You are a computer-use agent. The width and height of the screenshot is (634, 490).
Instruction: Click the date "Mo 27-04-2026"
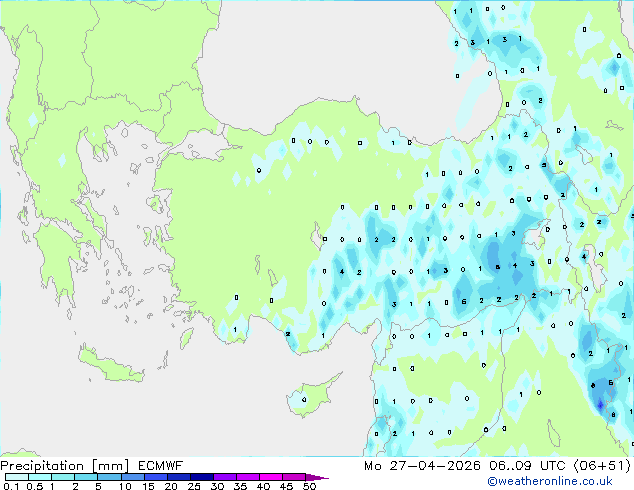[x=422, y=466]
